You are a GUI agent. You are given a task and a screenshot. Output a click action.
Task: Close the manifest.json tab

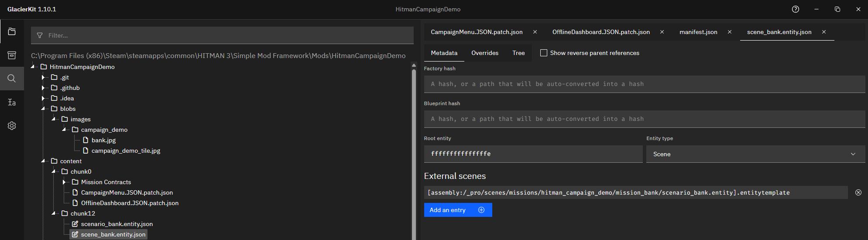click(x=730, y=32)
